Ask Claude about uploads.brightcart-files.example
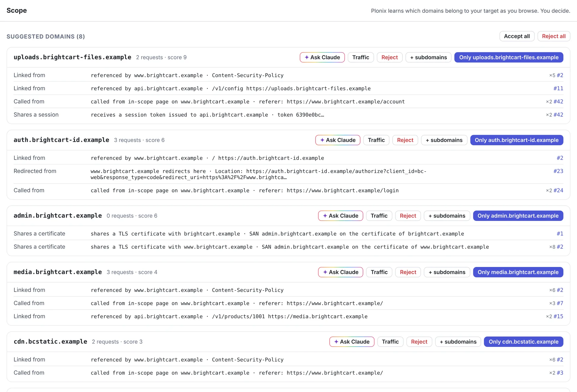Screen dimensions: 577x392 (x=322, y=57)
